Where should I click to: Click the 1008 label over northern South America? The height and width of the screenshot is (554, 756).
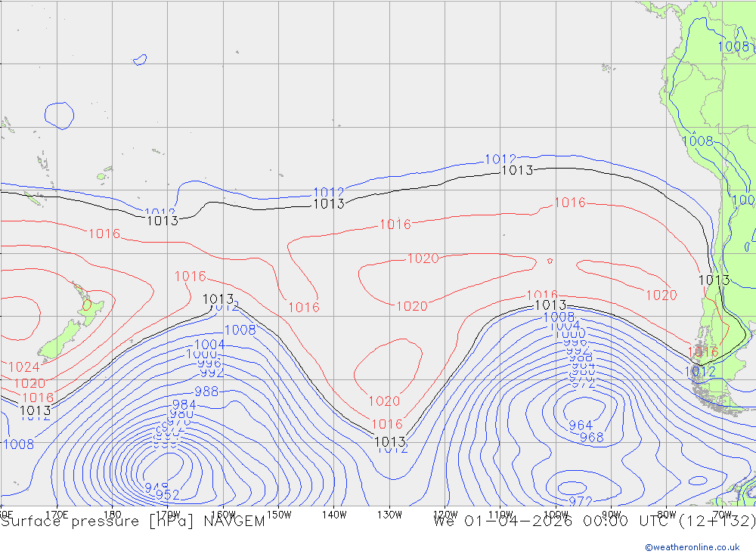[x=733, y=47]
